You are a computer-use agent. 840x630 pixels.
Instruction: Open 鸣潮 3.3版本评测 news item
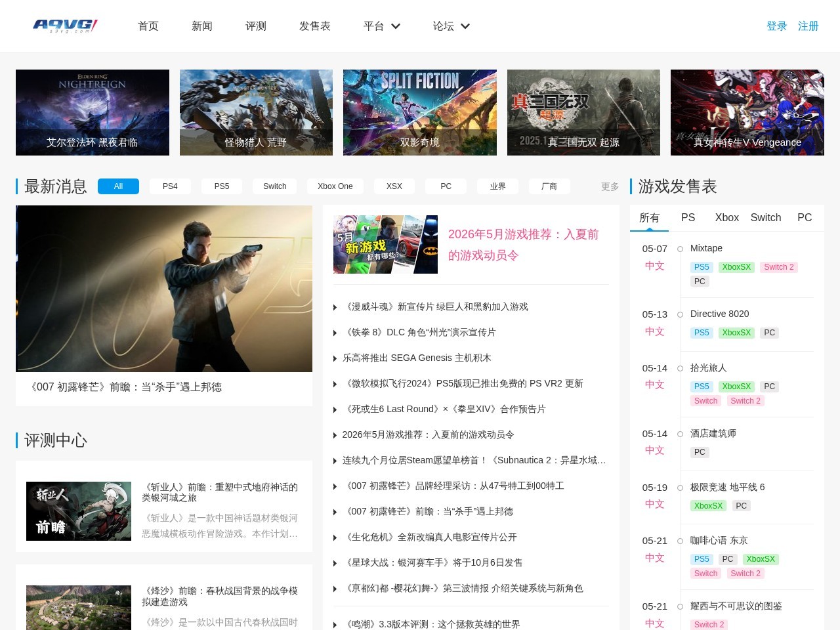click(431, 624)
